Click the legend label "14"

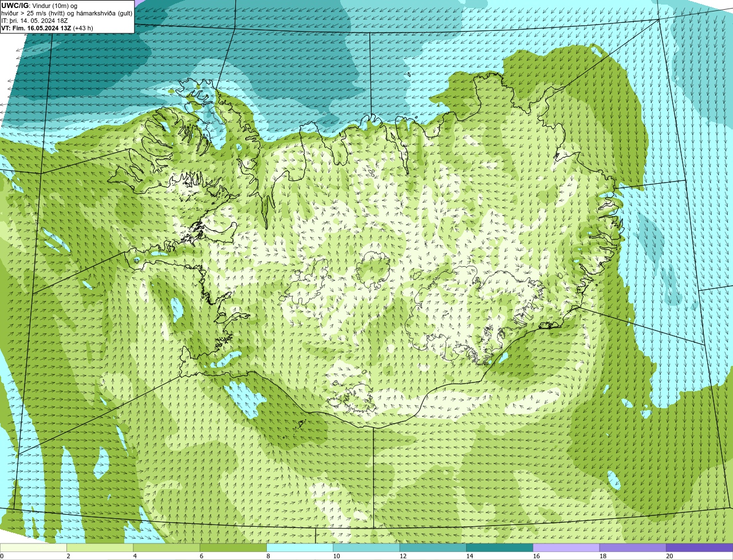pos(470,556)
